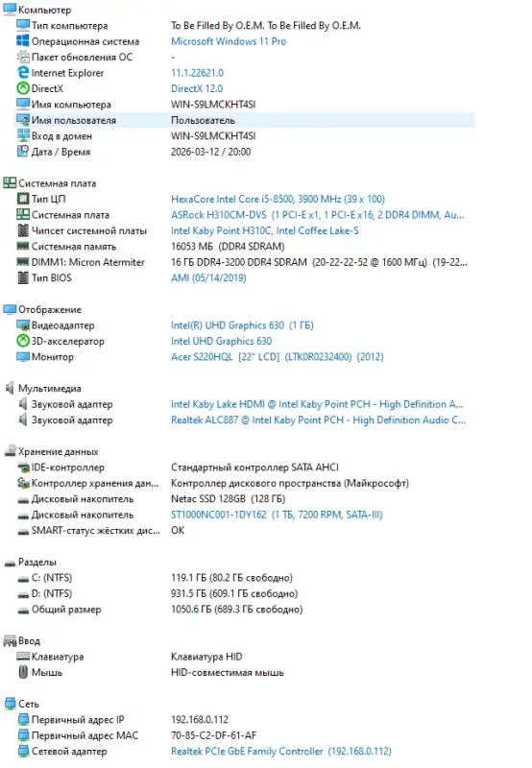
Task: Click the Операционная система Windows icon
Action: pos(22,41)
